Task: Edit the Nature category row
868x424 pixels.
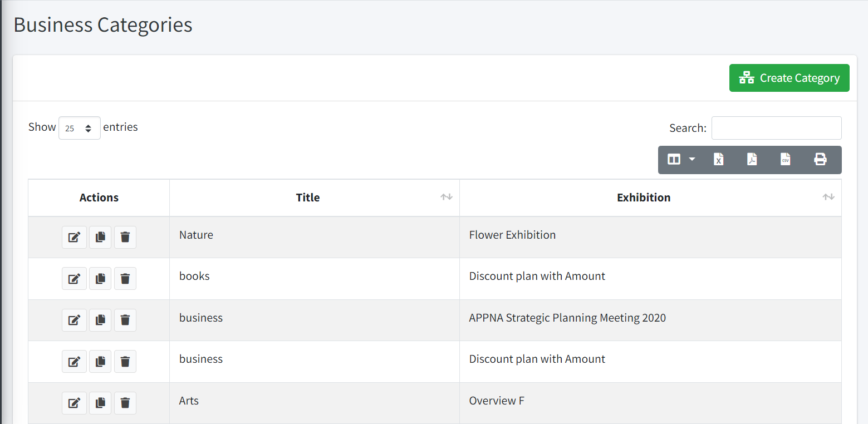Action: (74, 238)
